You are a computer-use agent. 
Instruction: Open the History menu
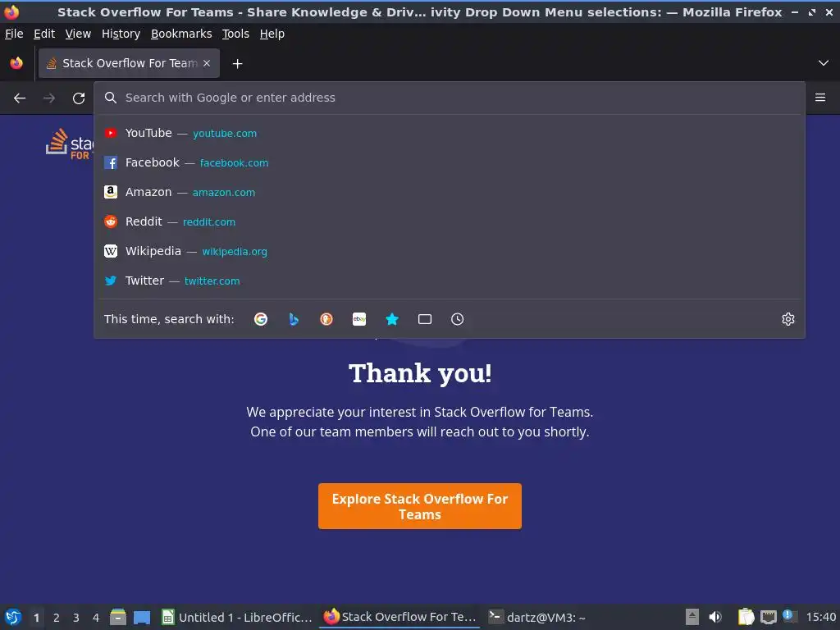[121, 34]
